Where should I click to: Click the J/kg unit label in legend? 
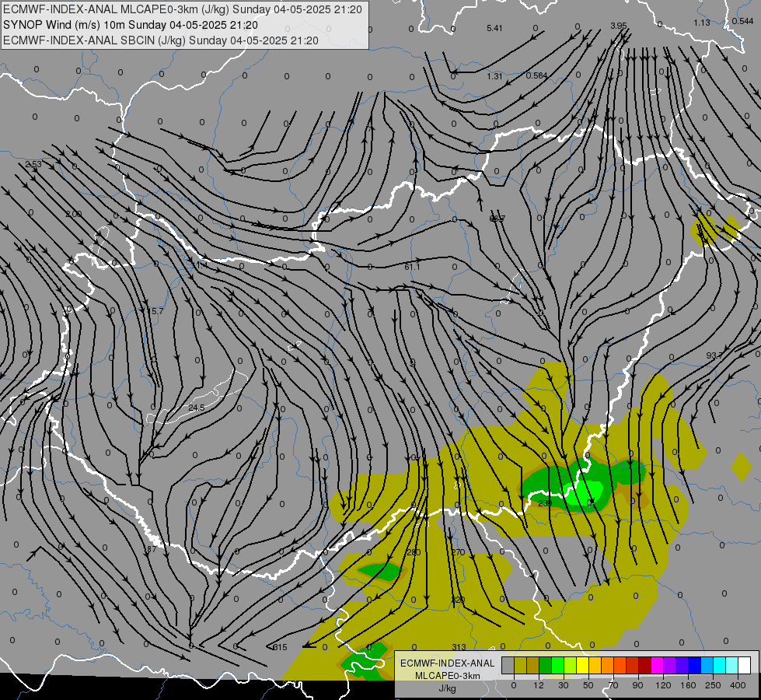click(448, 688)
